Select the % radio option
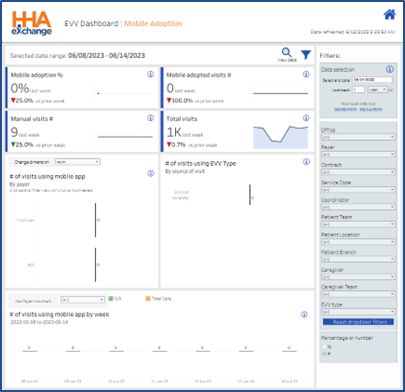The height and width of the screenshot is (392, 405). [x=324, y=347]
